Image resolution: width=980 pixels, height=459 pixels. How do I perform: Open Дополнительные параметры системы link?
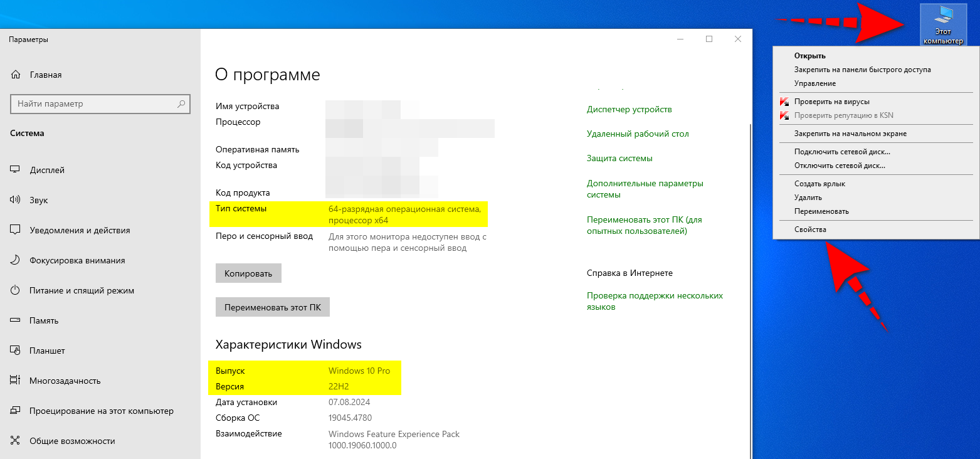pyautogui.click(x=645, y=189)
